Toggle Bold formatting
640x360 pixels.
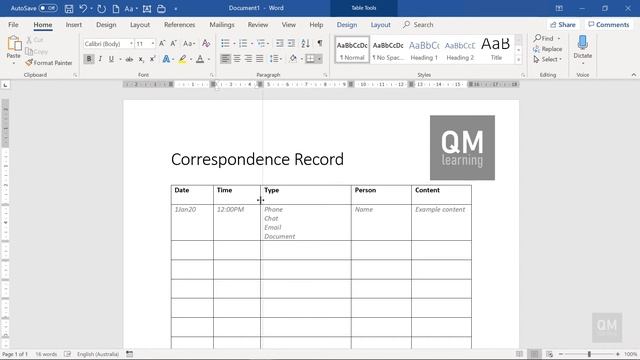(x=89, y=59)
